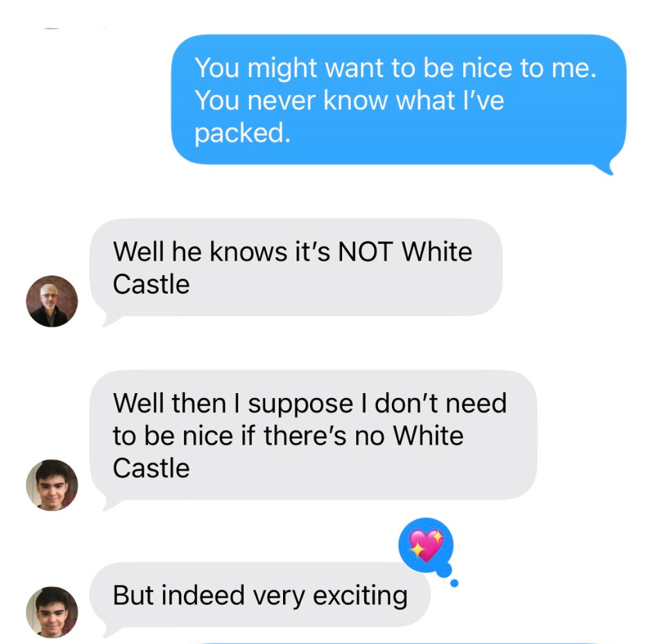Tap the word "packed." in the blue message

243,133
